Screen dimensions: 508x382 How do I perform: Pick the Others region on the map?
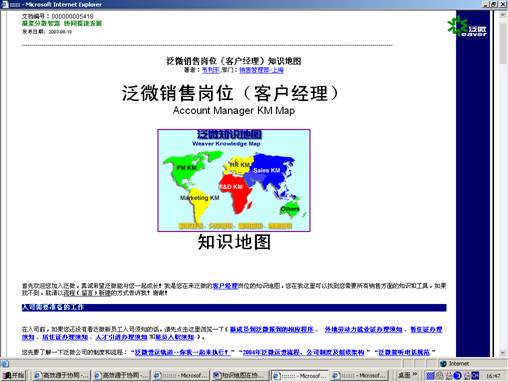289,209
